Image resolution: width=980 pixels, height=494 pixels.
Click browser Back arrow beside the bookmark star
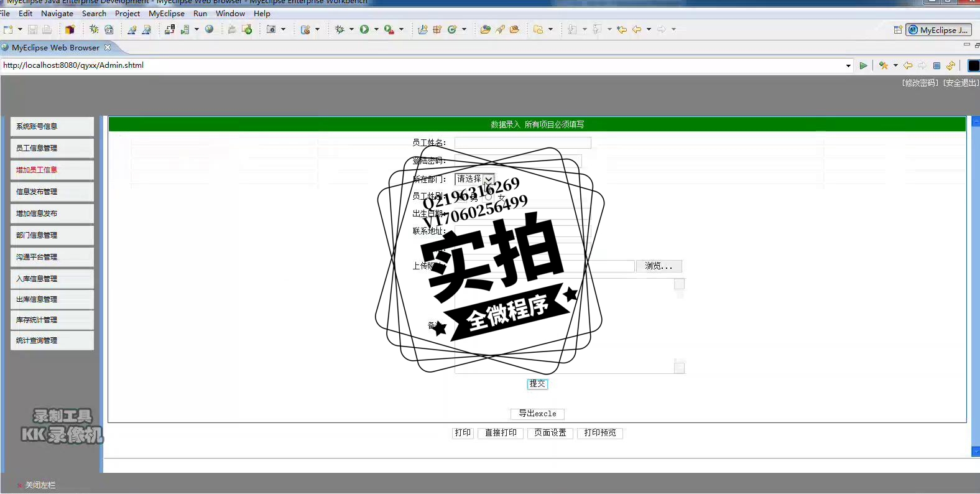(x=908, y=65)
